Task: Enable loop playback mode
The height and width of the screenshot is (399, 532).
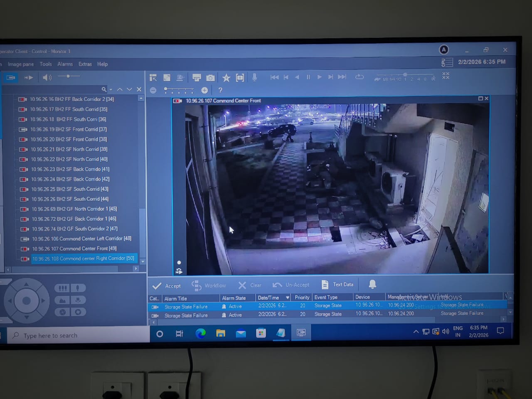Action: [359, 77]
